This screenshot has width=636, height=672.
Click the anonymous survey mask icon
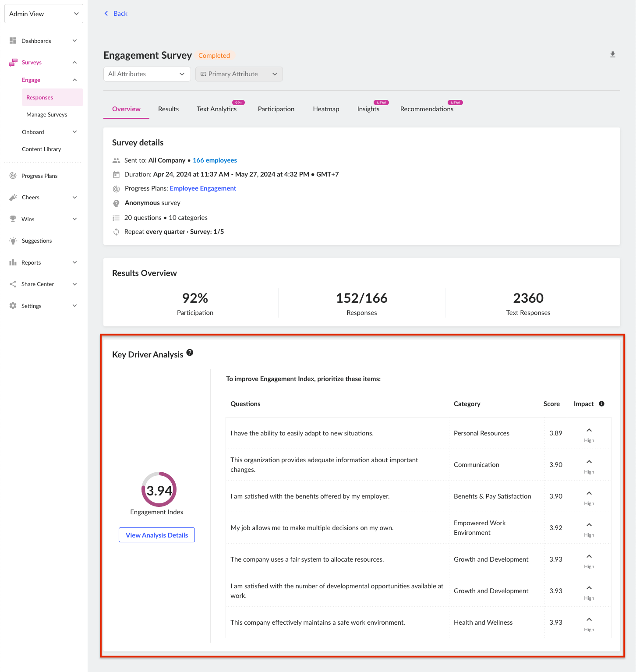[x=116, y=203]
